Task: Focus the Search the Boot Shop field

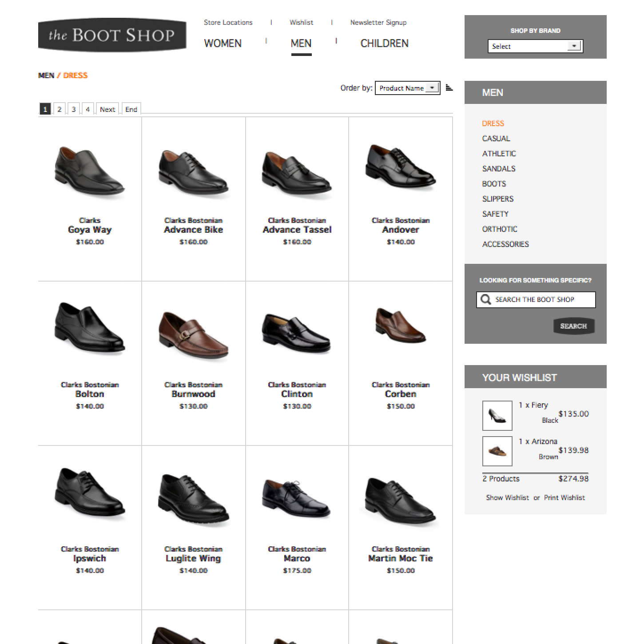Action: click(x=536, y=300)
